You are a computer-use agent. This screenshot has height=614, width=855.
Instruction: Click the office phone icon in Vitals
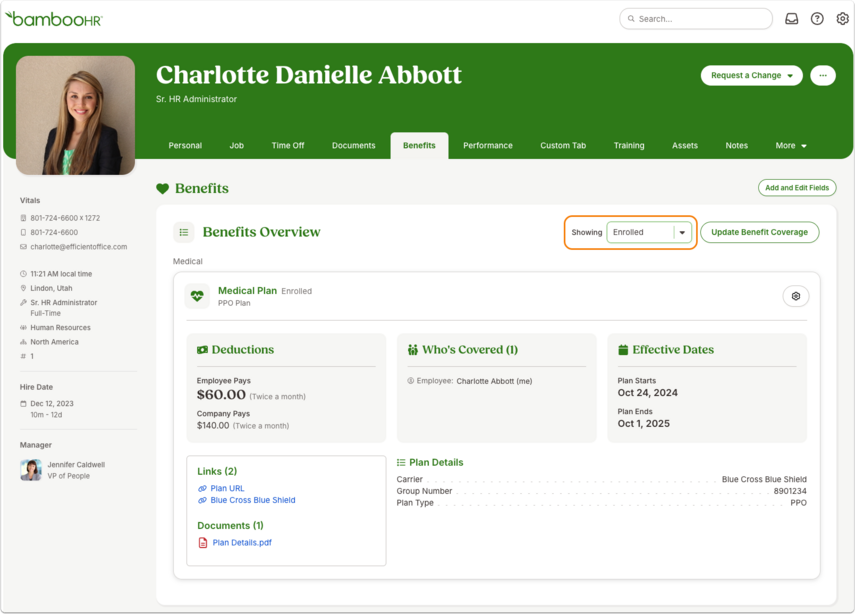(23, 218)
